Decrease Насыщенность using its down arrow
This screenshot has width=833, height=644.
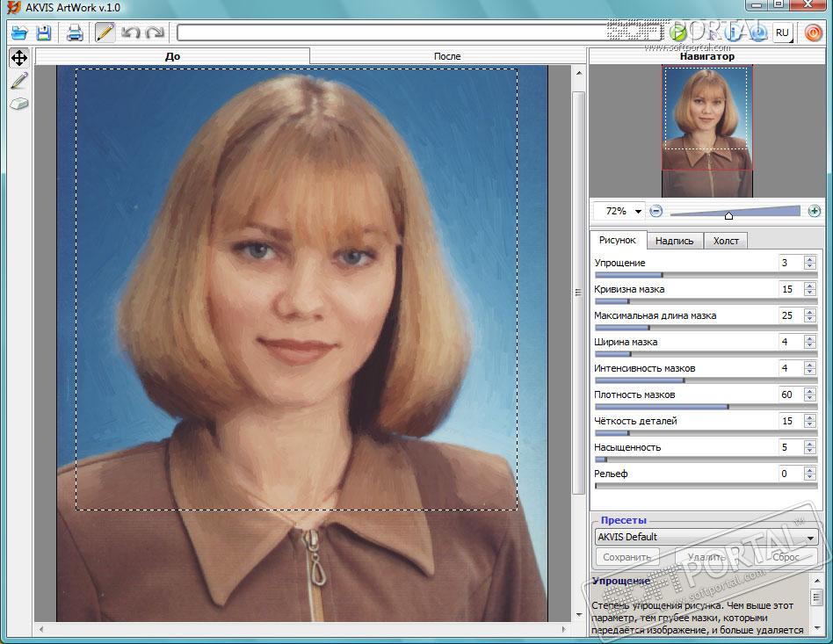pos(810,451)
